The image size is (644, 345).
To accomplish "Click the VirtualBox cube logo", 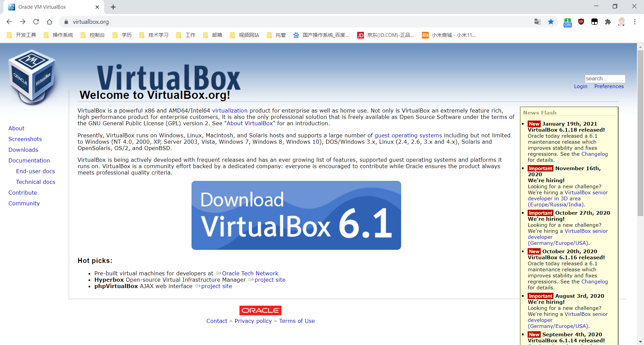I will pyautogui.click(x=32, y=77).
